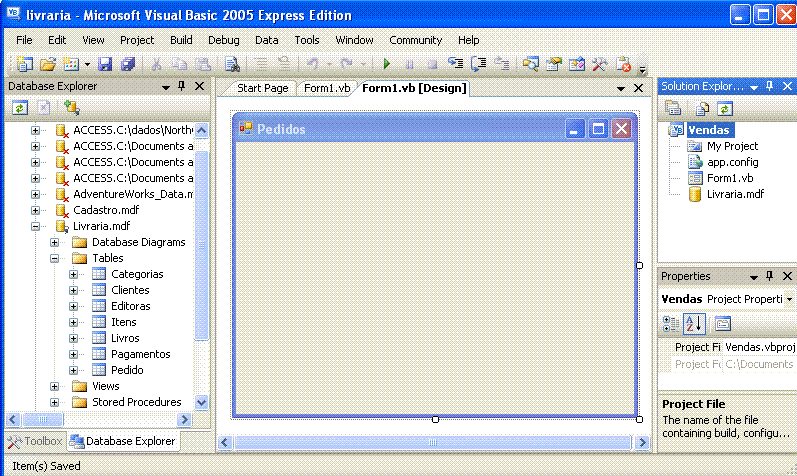
Task: Expand the Pedido table node
Action: point(73,370)
